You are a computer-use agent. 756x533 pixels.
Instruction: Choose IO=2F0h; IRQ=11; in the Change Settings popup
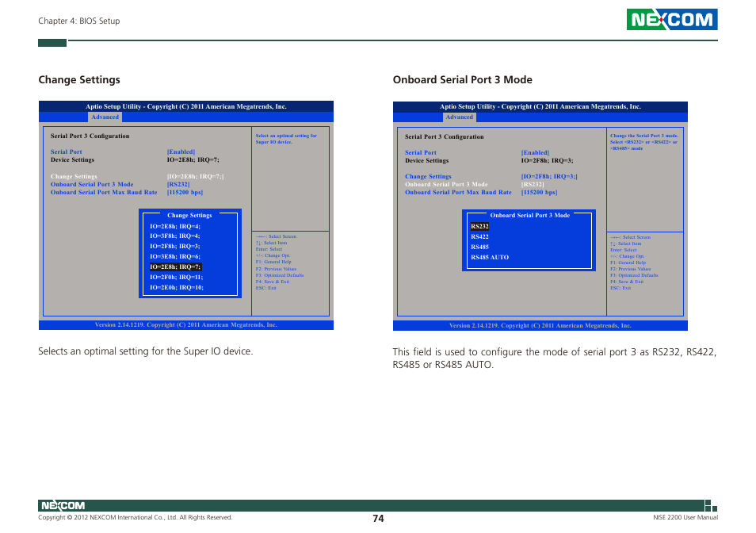176,277
